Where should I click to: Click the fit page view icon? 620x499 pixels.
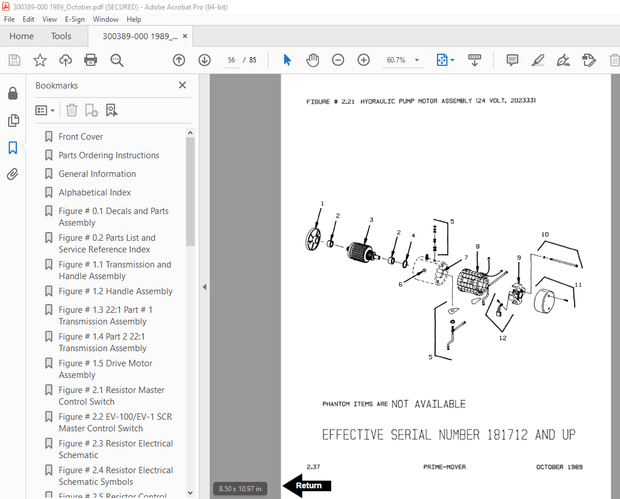coord(442,60)
